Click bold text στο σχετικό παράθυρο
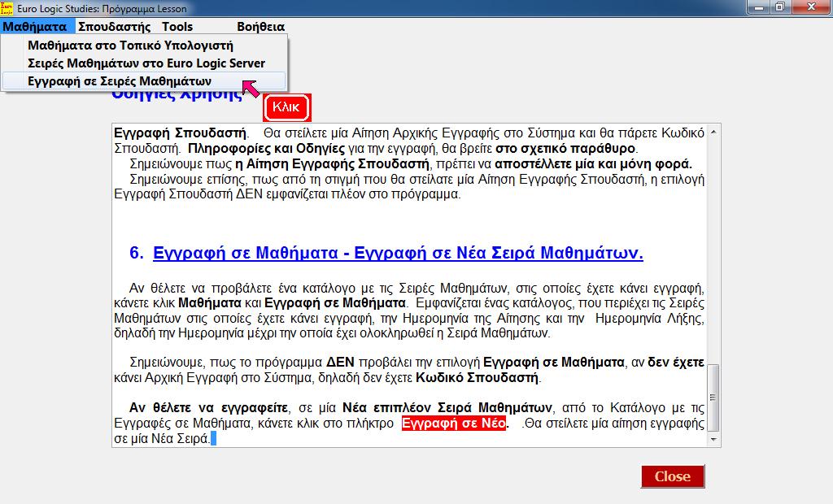Screen dimensions: 833x504 [x=565, y=148]
